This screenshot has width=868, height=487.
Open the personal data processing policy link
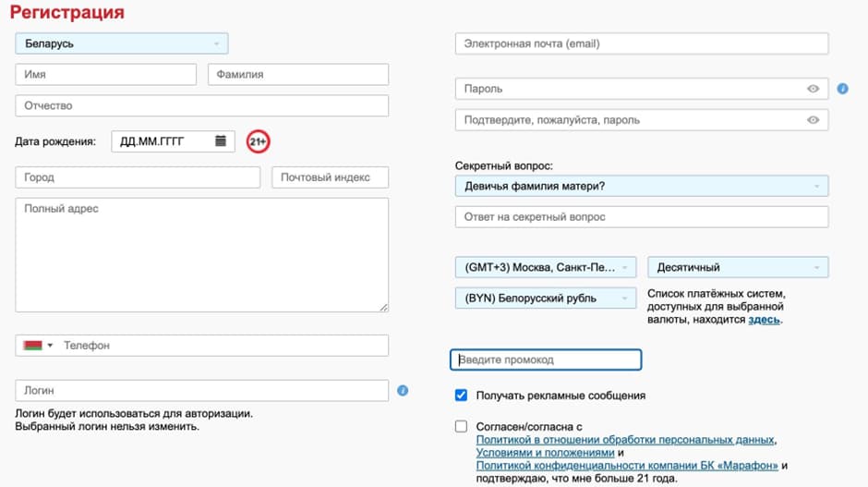pyautogui.click(x=625, y=440)
